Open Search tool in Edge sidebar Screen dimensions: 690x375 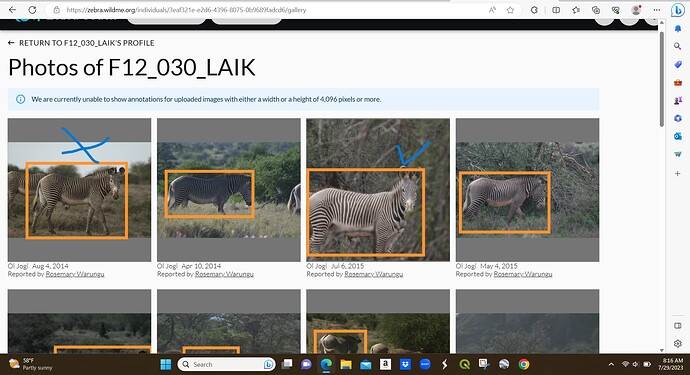pos(678,46)
